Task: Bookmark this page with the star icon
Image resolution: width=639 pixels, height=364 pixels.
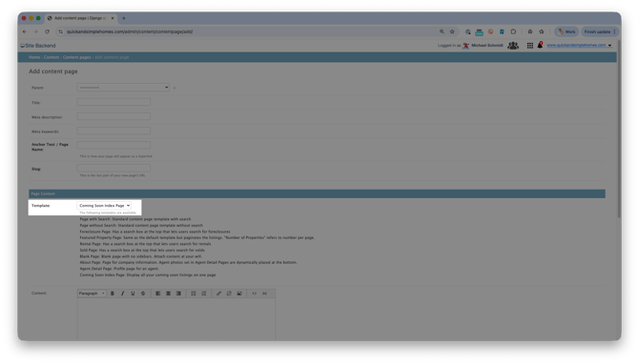Action: (452, 31)
